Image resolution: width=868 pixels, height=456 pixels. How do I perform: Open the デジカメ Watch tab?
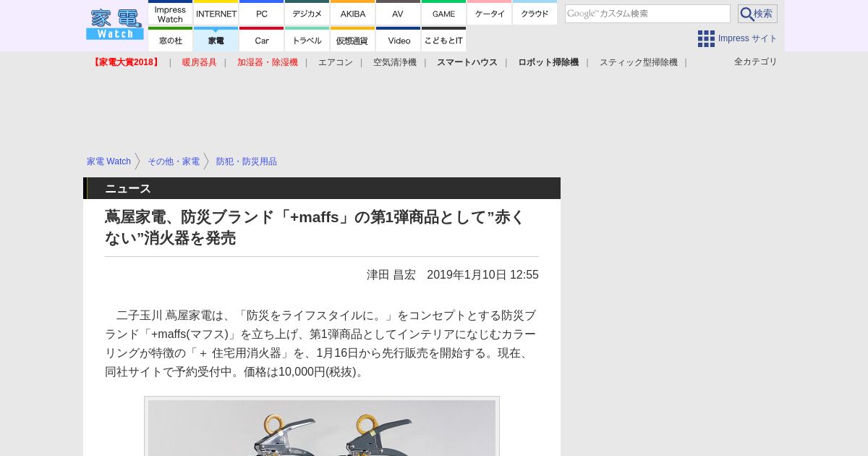tap(307, 13)
